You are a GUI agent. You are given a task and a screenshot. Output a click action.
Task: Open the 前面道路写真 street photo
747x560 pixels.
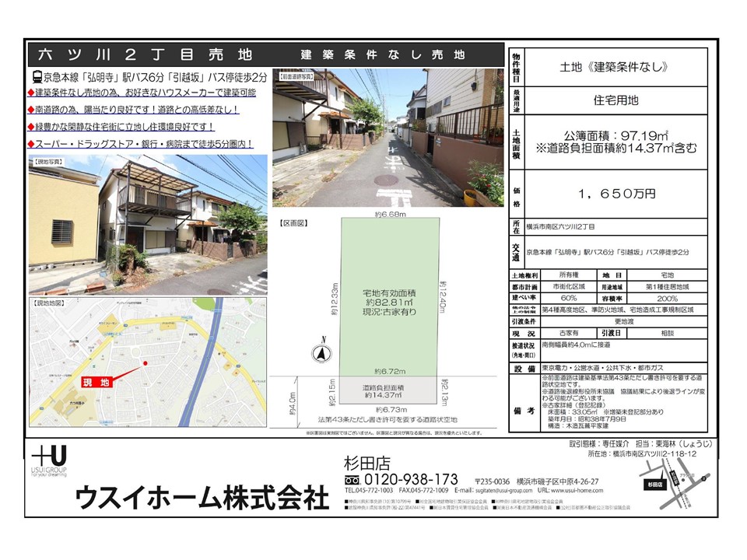tap(388, 137)
